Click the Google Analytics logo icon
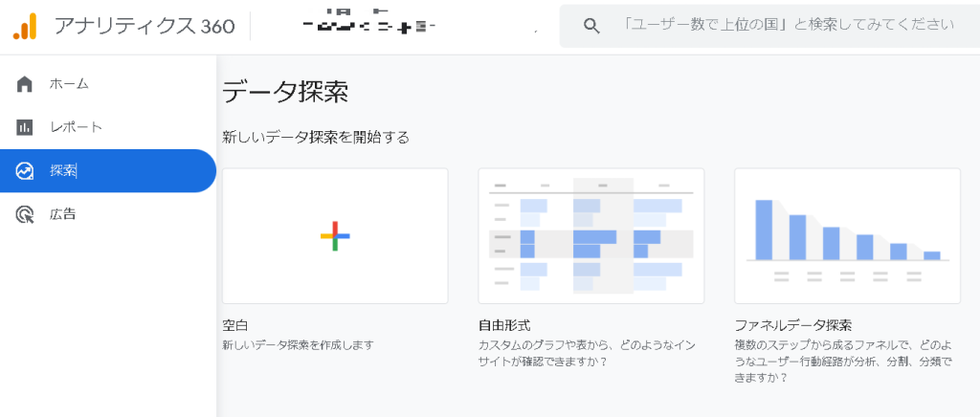This screenshot has width=980, height=417. point(25,26)
